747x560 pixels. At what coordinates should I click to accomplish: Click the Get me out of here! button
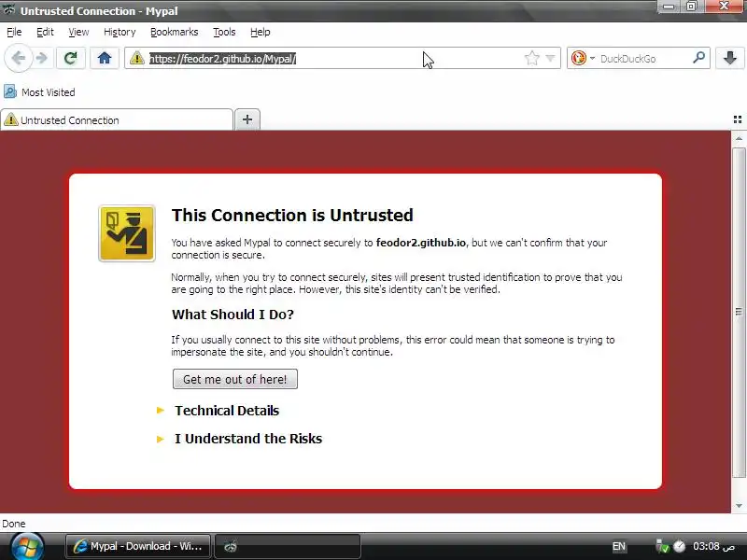(x=235, y=379)
